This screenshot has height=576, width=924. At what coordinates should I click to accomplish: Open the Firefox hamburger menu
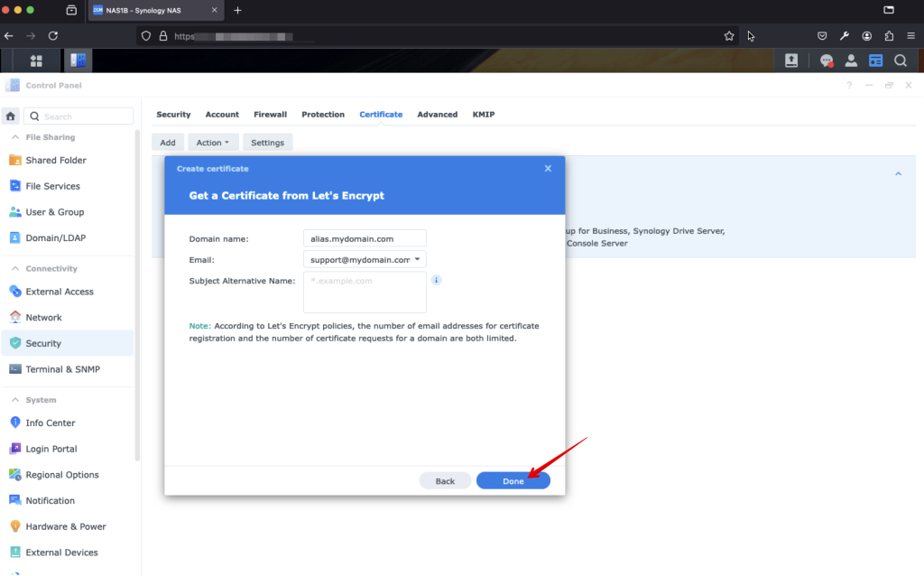[911, 36]
